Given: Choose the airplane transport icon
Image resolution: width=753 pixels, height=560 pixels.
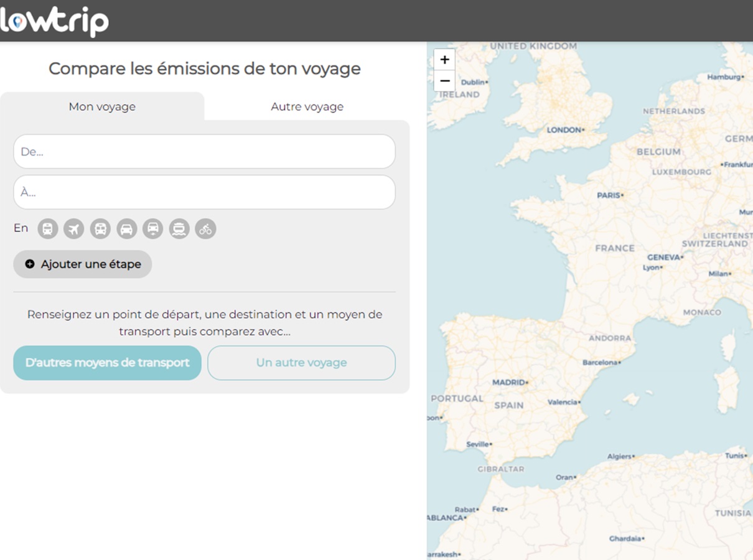Looking at the screenshot, I should coord(74,229).
